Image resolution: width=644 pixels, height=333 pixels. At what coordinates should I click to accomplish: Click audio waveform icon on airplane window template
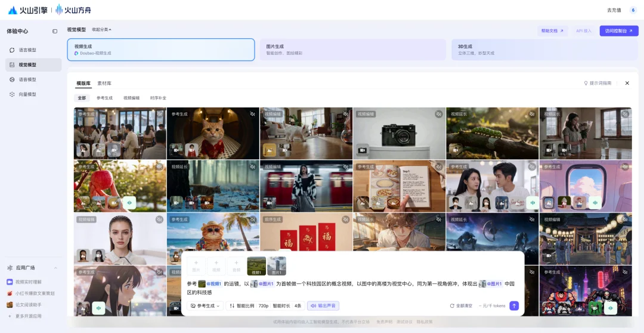coord(595,203)
